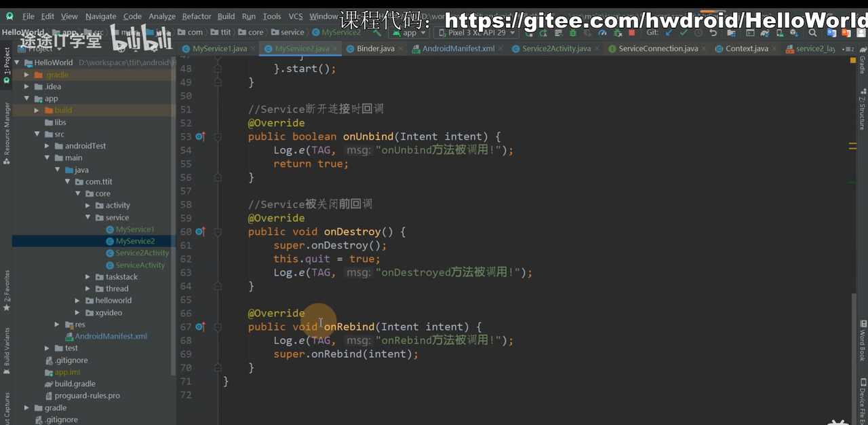Click the Git Revert undo arrow icon
This screenshot has width=868, height=425.
click(713, 33)
